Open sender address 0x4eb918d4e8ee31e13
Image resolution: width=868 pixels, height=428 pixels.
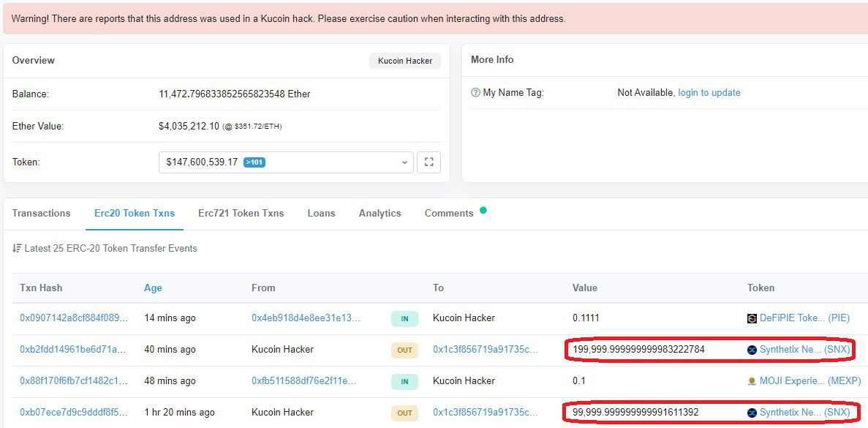(306, 318)
